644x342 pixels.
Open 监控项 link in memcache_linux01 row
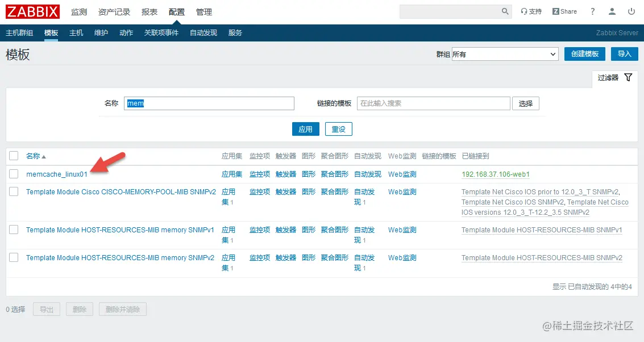coord(260,174)
